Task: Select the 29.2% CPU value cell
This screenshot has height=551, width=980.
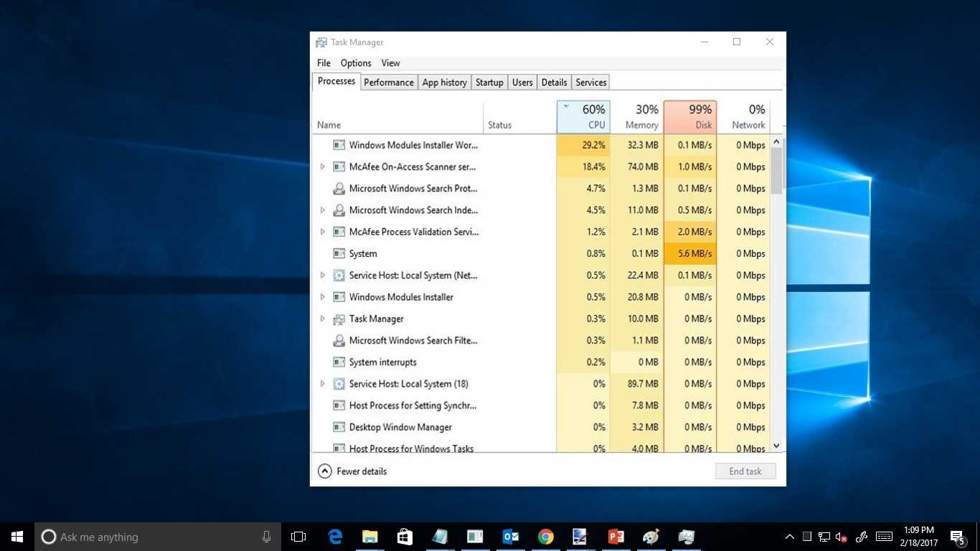Action: click(x=583, y=145)
